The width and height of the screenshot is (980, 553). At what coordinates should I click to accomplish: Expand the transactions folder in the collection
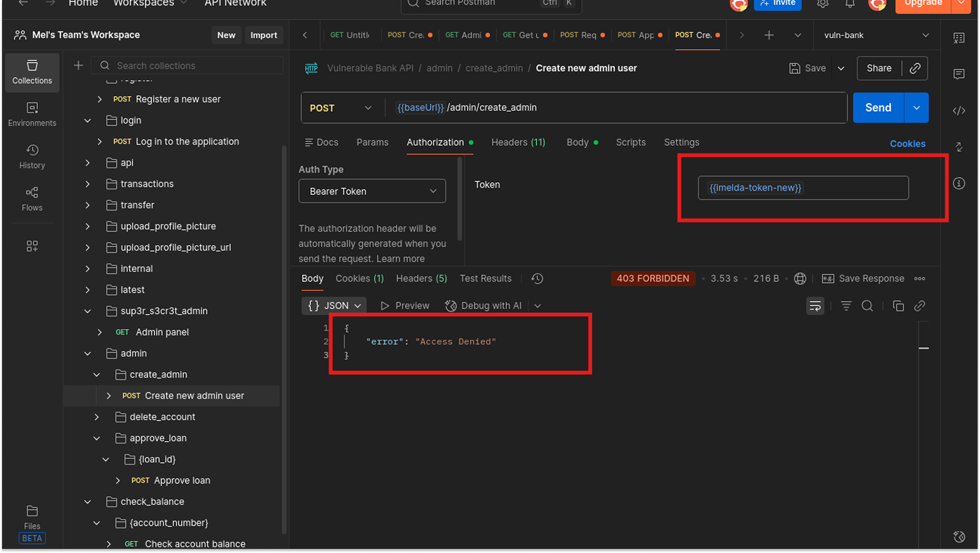pyautogui.click(x=87, y=184)
